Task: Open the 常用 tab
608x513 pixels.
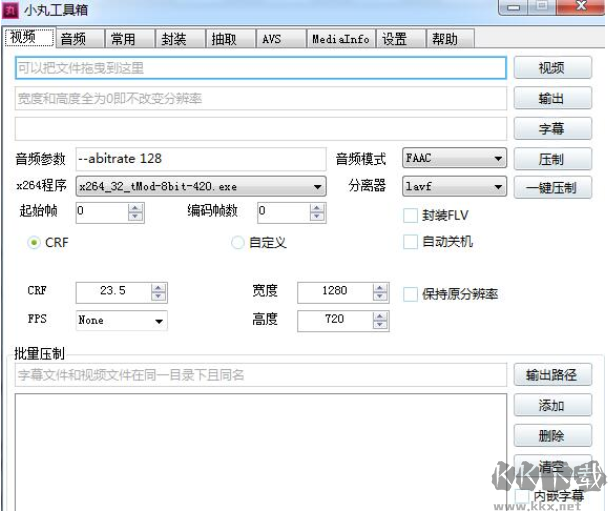Action: (130, 39)
